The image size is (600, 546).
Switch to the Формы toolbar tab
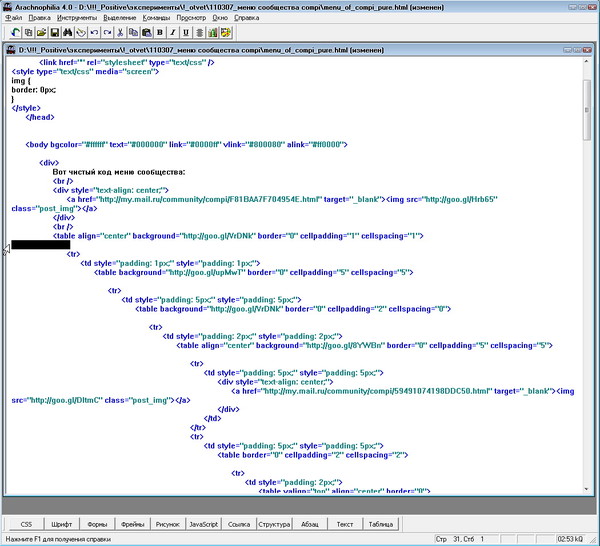97,524
